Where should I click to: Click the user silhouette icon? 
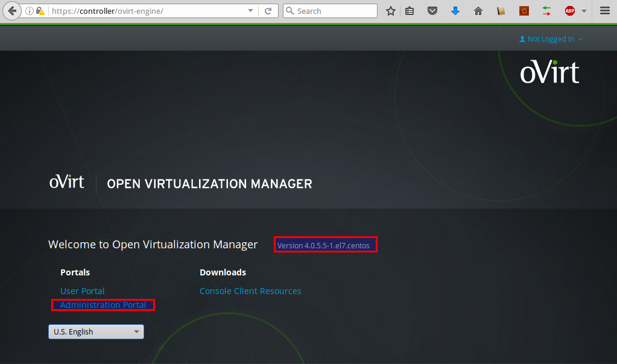click(522, 39)
